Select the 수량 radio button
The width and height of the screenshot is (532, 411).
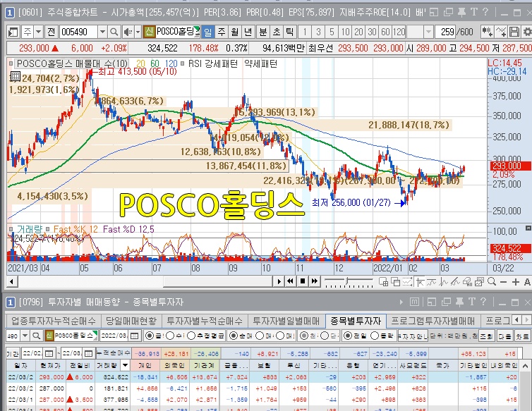(169, 336)
